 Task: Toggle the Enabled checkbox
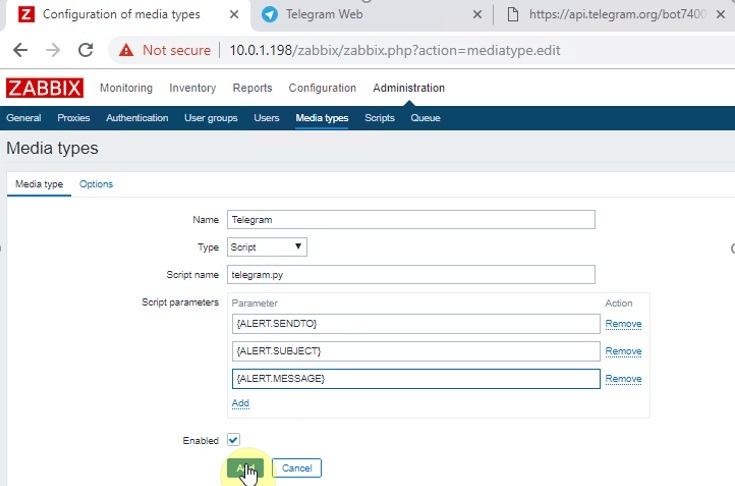click(x=234, y=440)
